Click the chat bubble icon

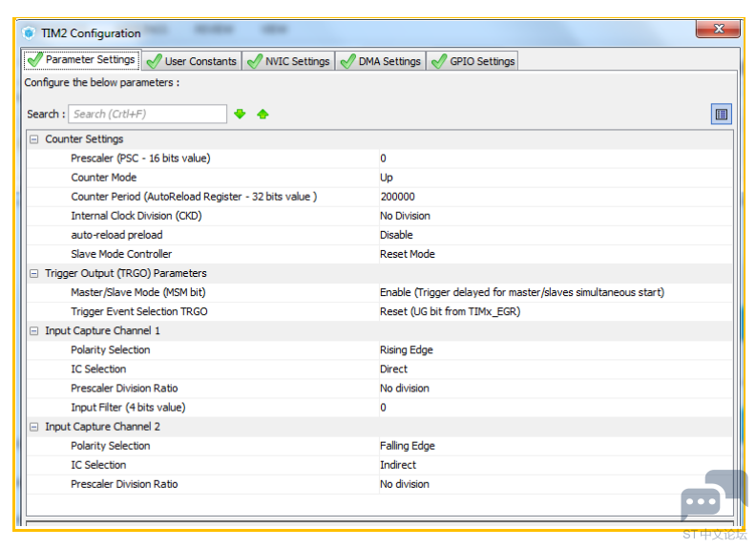pos(714,496)
